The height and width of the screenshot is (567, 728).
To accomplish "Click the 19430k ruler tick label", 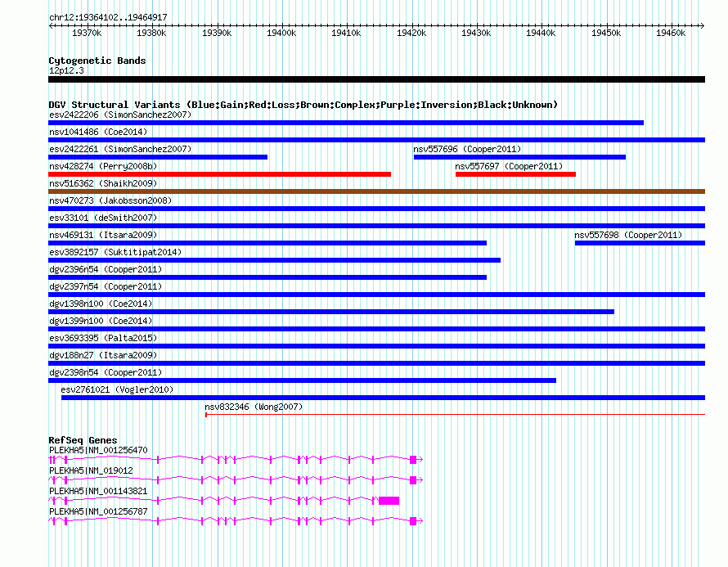I will tap(476, 33).
